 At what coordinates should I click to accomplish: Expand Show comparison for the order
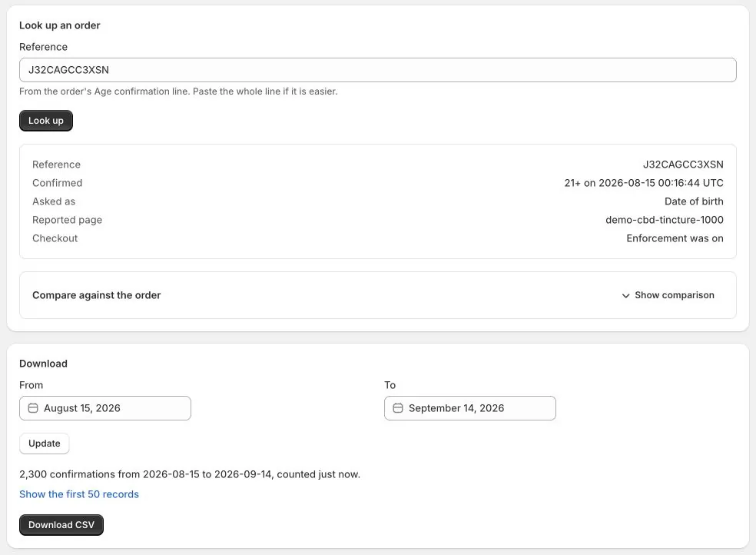pyautogui.click(x=668, y=295)
